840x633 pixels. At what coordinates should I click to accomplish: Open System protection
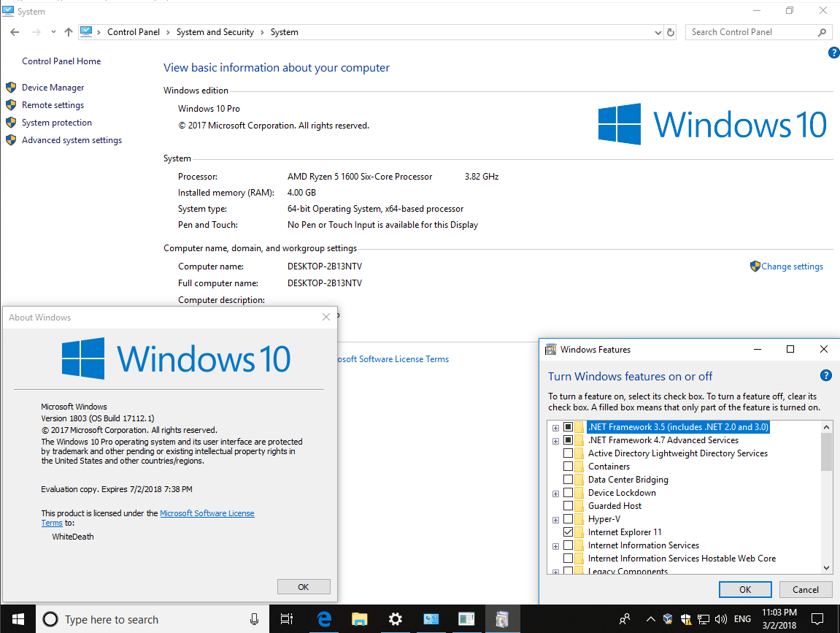(57, 123)
